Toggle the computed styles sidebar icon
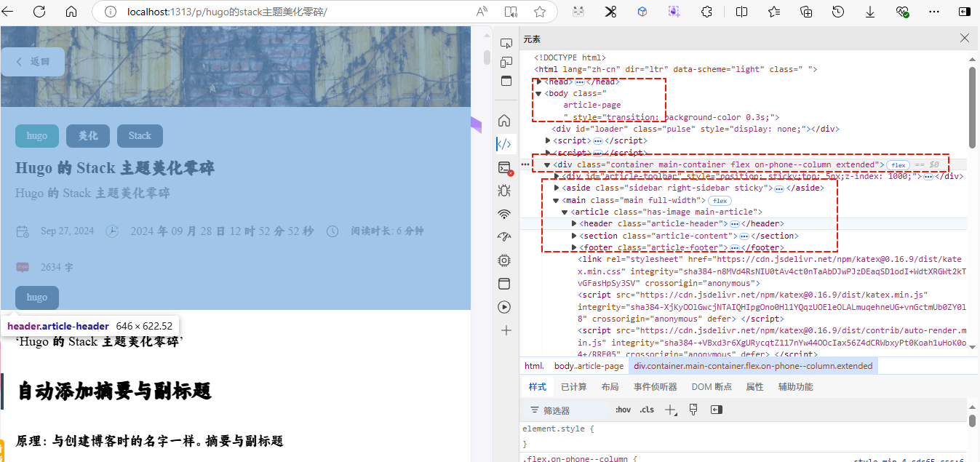This screenshot has width=980, height=462. 716,410
